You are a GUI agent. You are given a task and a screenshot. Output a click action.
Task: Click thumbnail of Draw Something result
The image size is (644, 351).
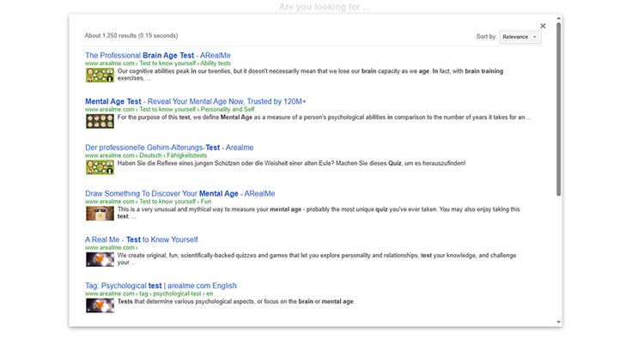coord(100,214)
